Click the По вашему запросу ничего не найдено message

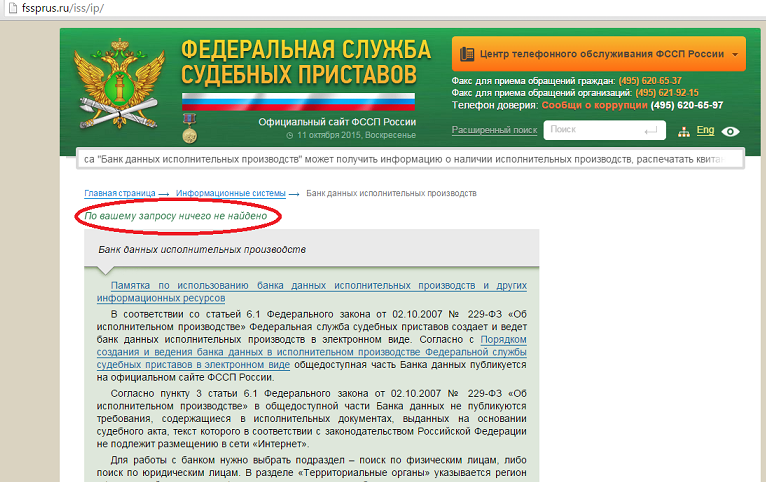click(176, 216)
